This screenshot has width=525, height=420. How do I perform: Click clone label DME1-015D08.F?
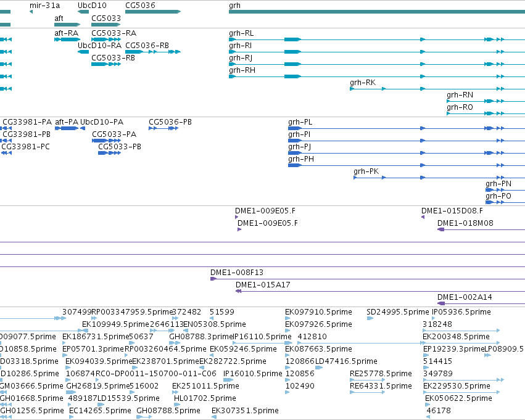452,211
